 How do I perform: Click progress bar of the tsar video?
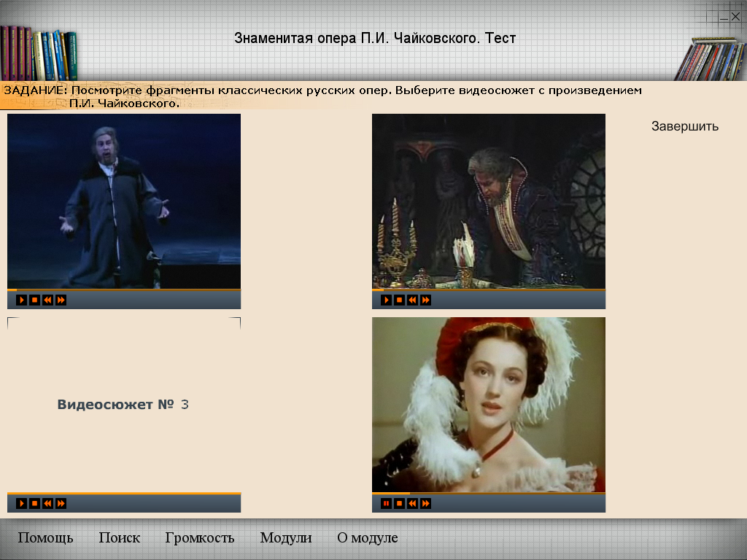coord(489,290)
